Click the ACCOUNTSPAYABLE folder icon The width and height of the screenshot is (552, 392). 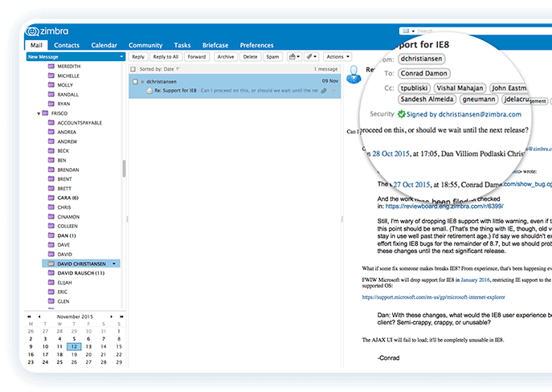coord(51,122)
